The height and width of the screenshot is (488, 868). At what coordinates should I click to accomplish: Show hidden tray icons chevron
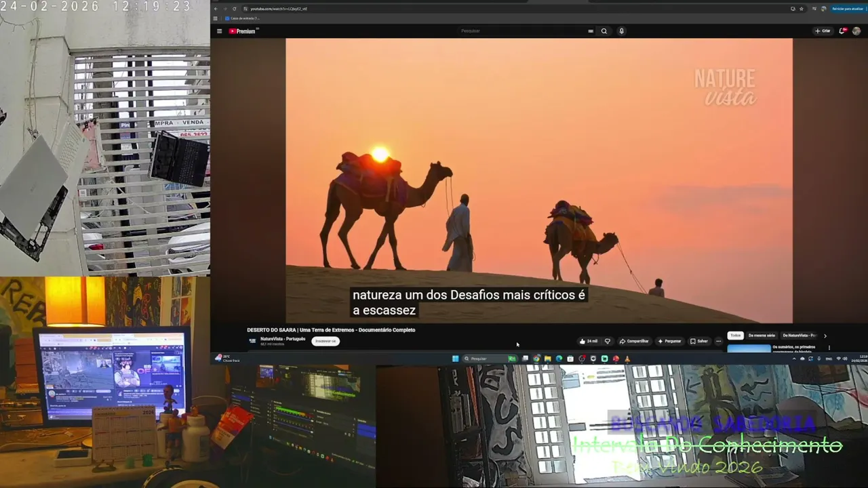794,359
